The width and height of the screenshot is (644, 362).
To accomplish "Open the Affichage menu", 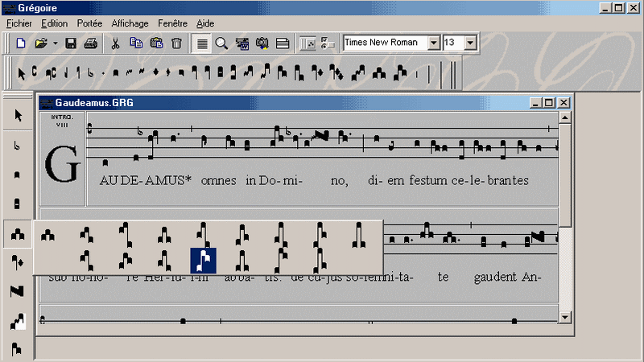I will point(130,23).
